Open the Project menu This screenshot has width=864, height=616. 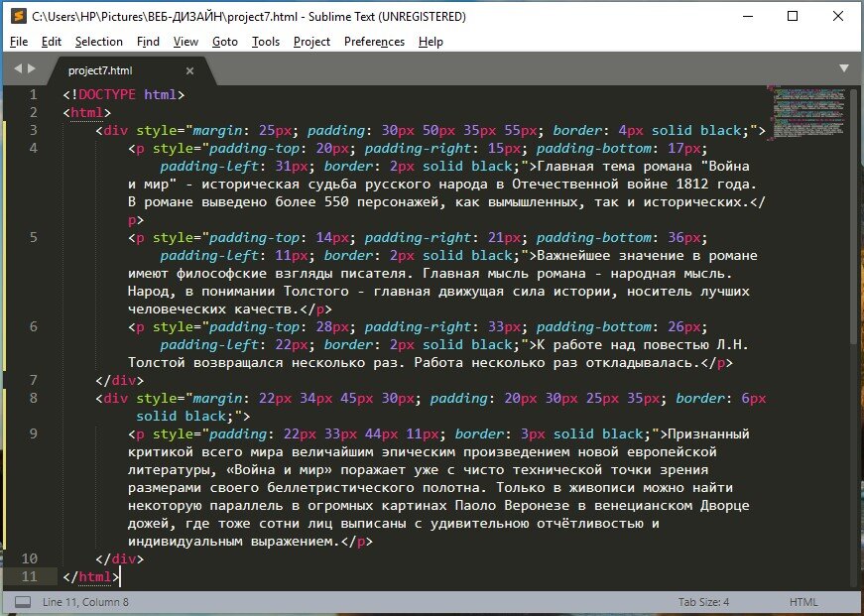[311, 42]
